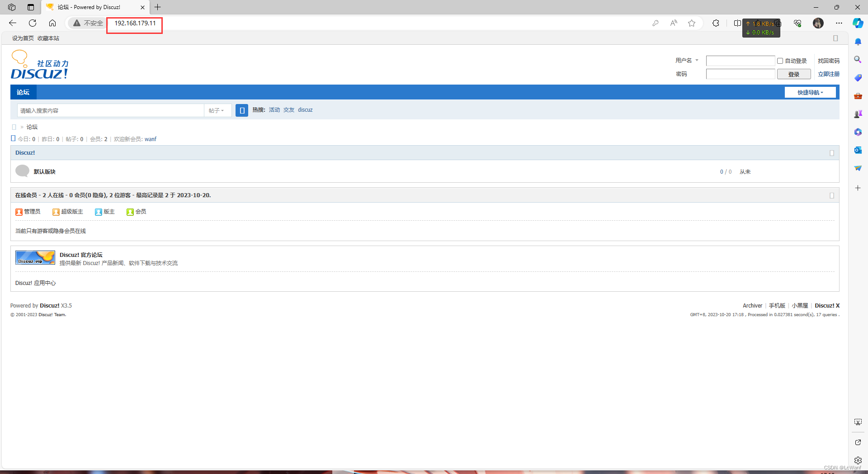Click the blue forum search button

tap(242, 110)
